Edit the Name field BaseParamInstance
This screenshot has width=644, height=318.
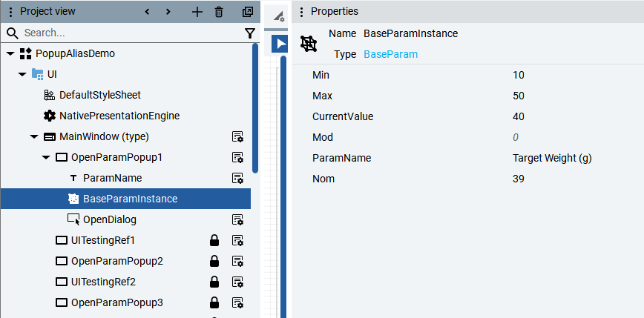click(411, 33)
